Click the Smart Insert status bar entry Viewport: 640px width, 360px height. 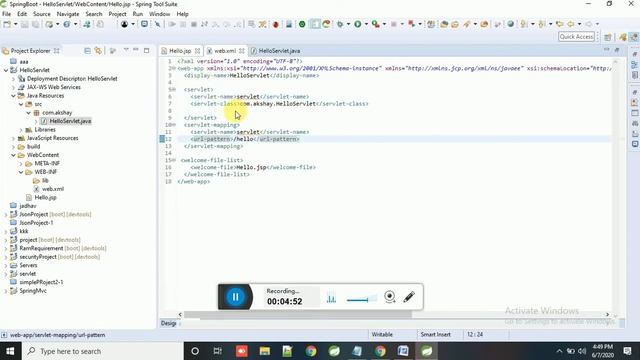coord(436,335)
